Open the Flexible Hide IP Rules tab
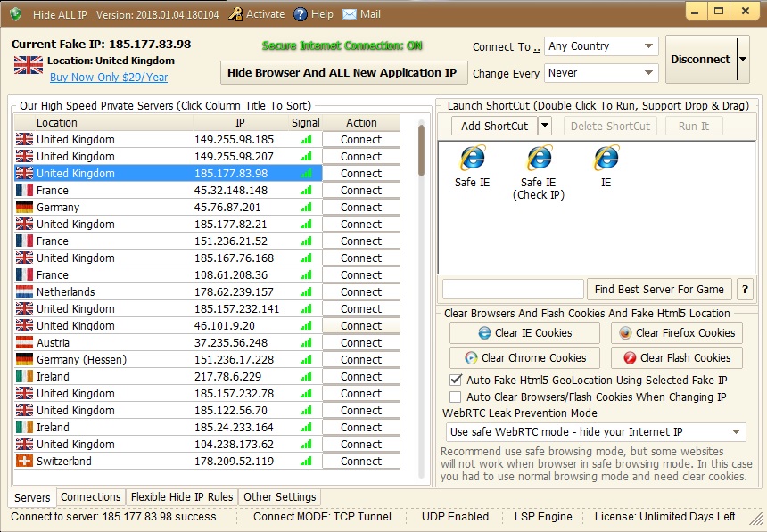This screenshot has height=532, width=767. click(x=182, y=496)
